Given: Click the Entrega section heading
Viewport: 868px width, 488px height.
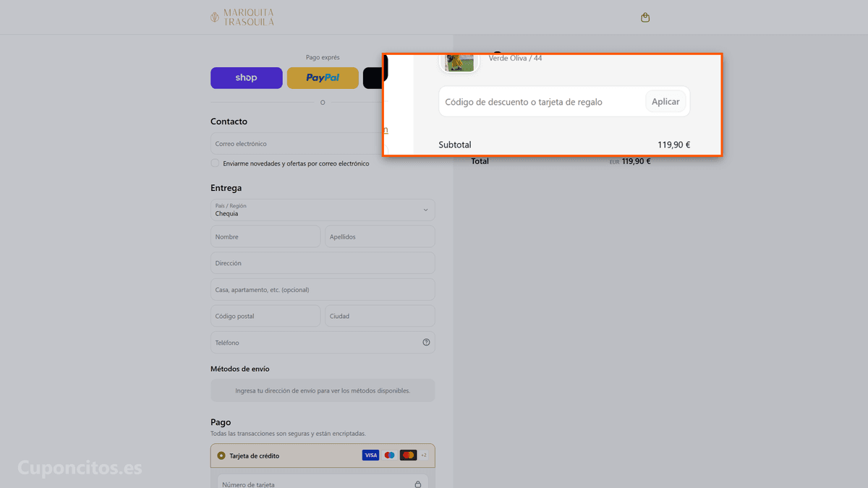Looking at the screenshot, I should click(x=226, y=188).
